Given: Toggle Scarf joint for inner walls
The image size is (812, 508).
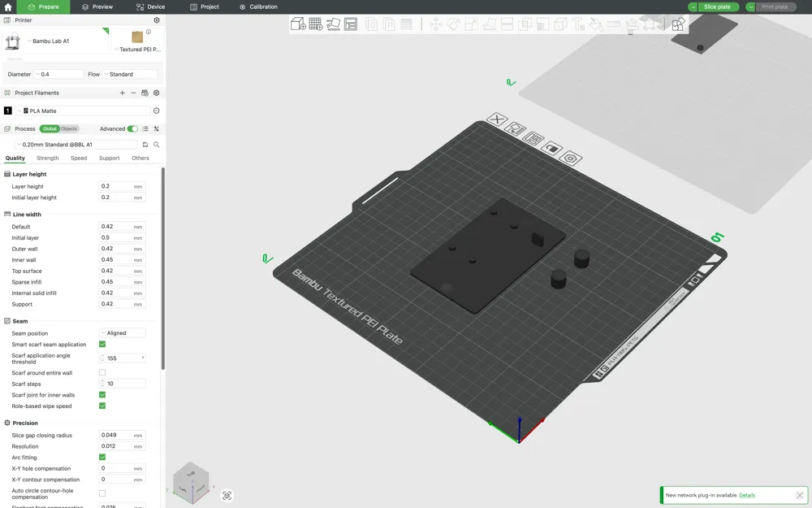Looking at the screenshot, I should point(102,394).
